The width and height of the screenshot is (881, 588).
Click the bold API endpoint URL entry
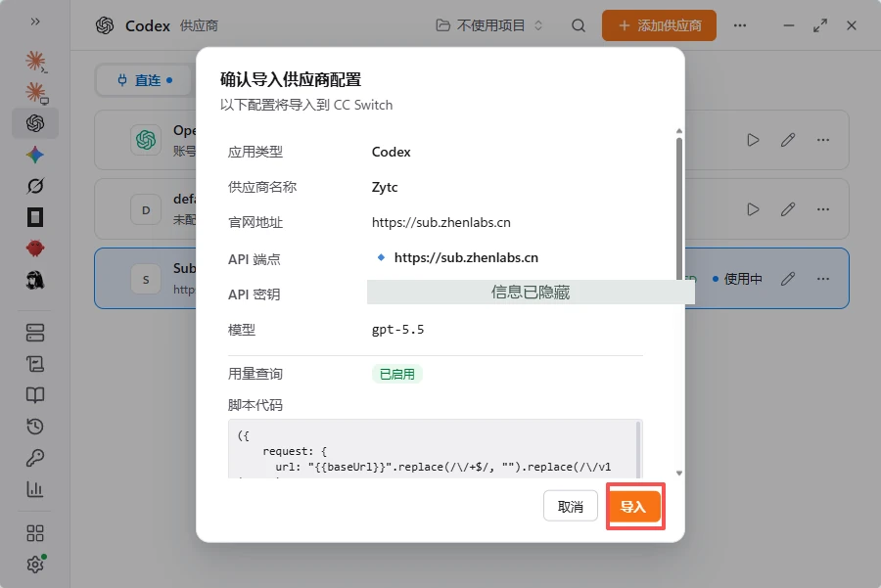tap(466, 257)
